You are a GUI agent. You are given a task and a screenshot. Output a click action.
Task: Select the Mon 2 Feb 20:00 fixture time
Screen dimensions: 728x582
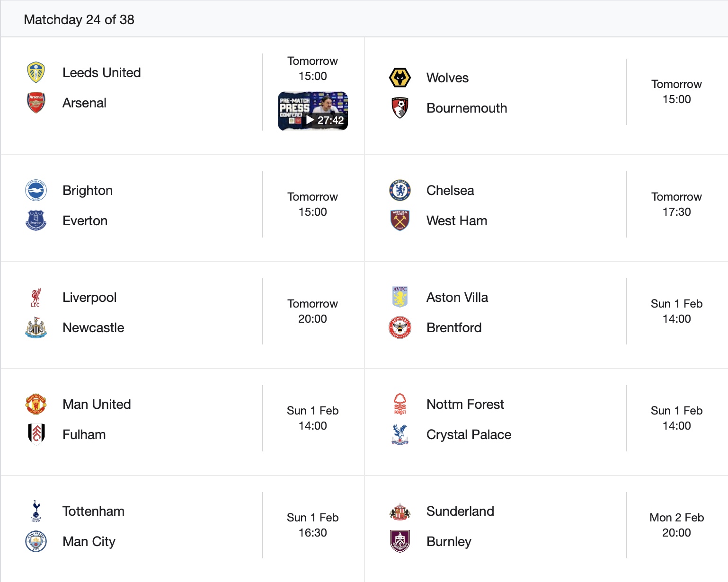(x=676, y=525)
